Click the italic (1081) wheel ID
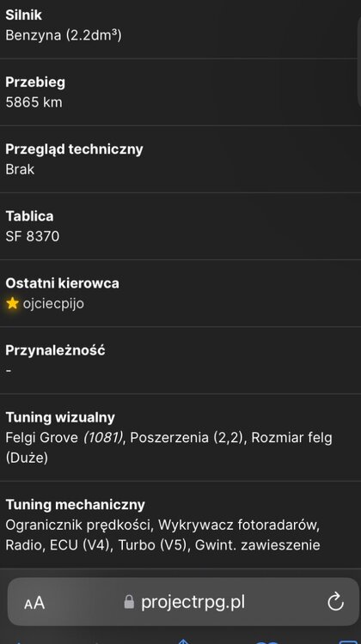361x644 pixels. (x=103, y=437)
